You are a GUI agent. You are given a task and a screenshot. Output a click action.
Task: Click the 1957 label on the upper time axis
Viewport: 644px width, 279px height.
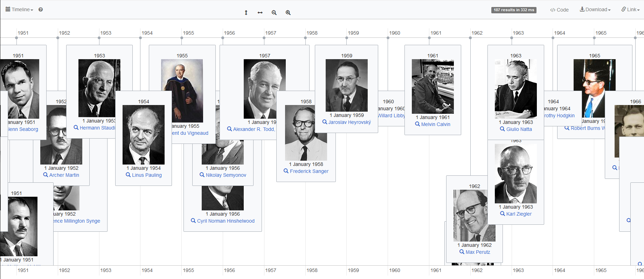pos(271,33)
